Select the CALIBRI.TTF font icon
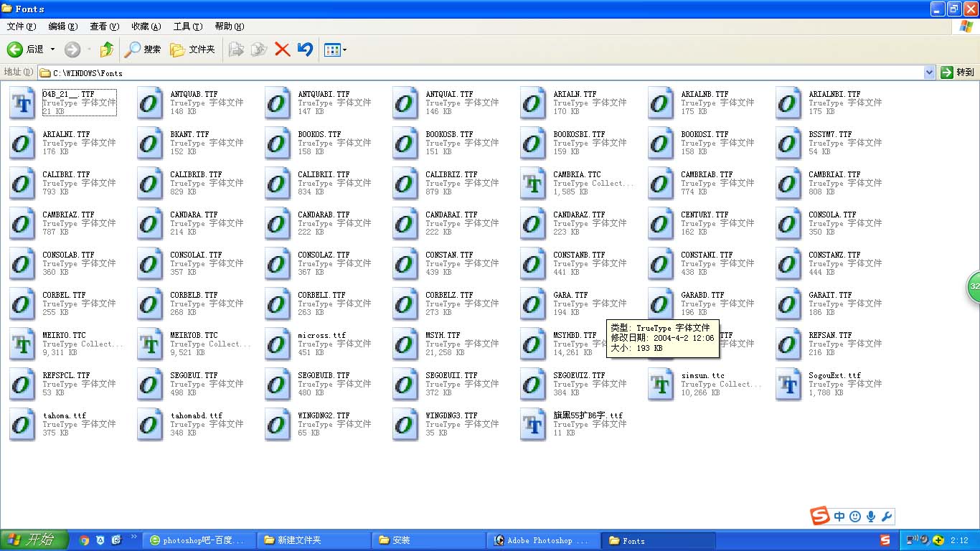The image size is (980, 551). tap(22, 184)
